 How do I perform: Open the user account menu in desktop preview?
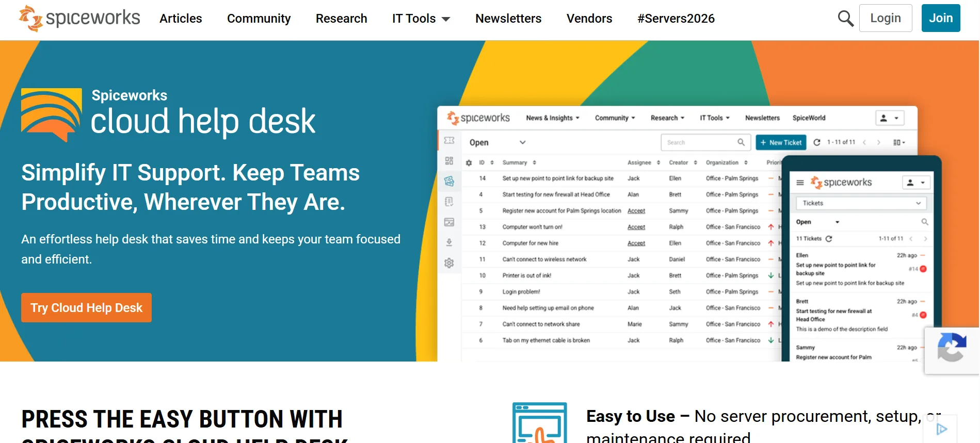pyautogui.click(x=890, y=118)
